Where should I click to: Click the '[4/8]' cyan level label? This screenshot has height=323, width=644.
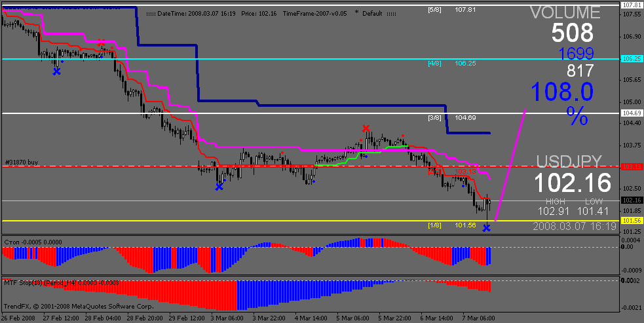click(x=434, y=64)
